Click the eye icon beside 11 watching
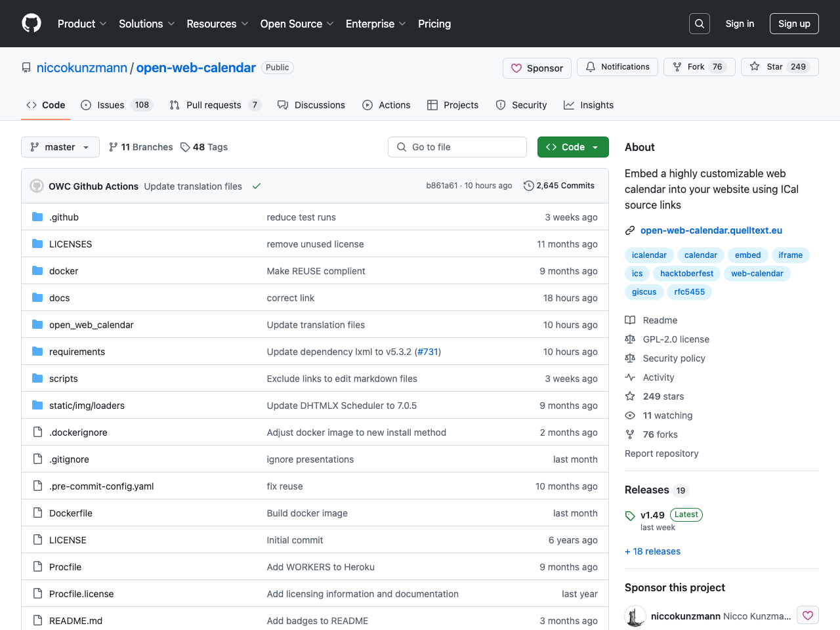Viewport: 840px width, 630px height. tap(630, 415)
